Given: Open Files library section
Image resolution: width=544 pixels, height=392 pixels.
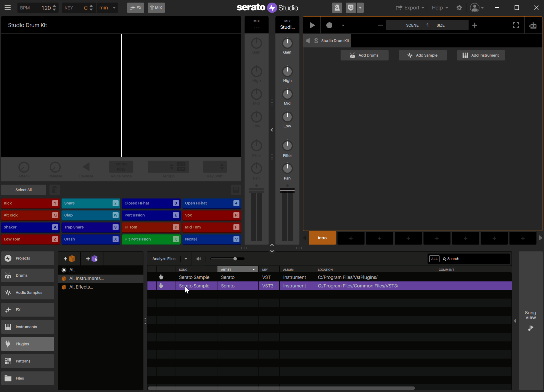Looking at the screenshot, I should tap(28, 378).
